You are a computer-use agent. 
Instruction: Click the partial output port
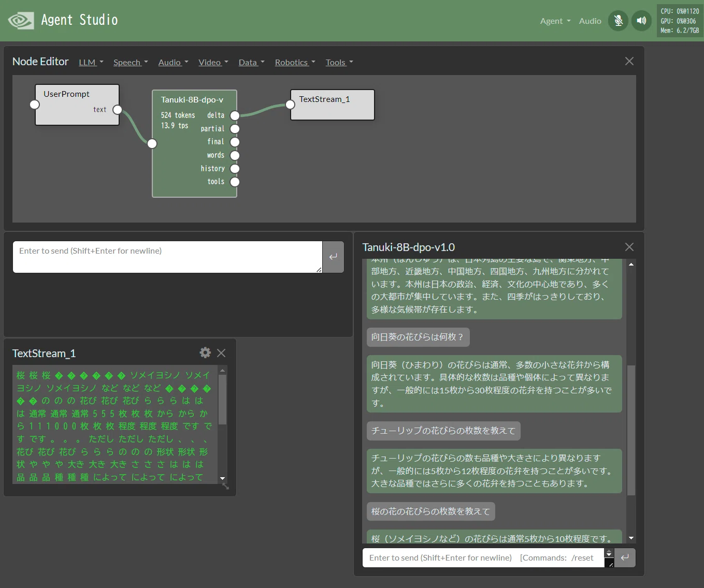point(235,129)
